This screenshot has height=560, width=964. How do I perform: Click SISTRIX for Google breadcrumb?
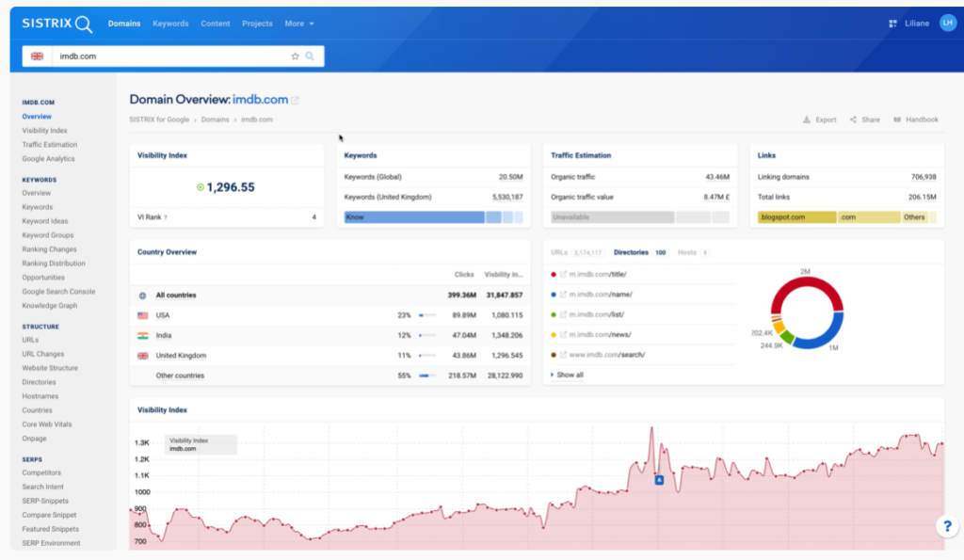coord(159,120)
